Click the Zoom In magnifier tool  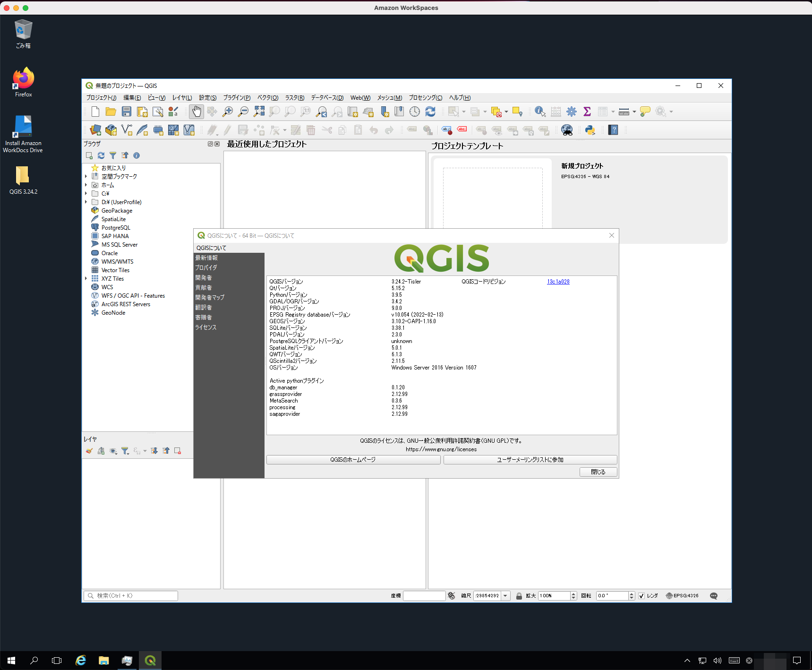click(x=228, y=112)
